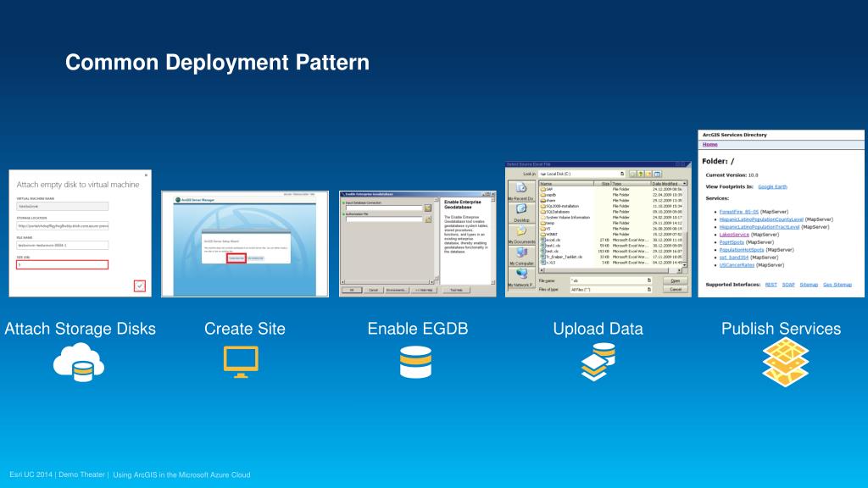Open the File name dropdown

tap(648, 280)
